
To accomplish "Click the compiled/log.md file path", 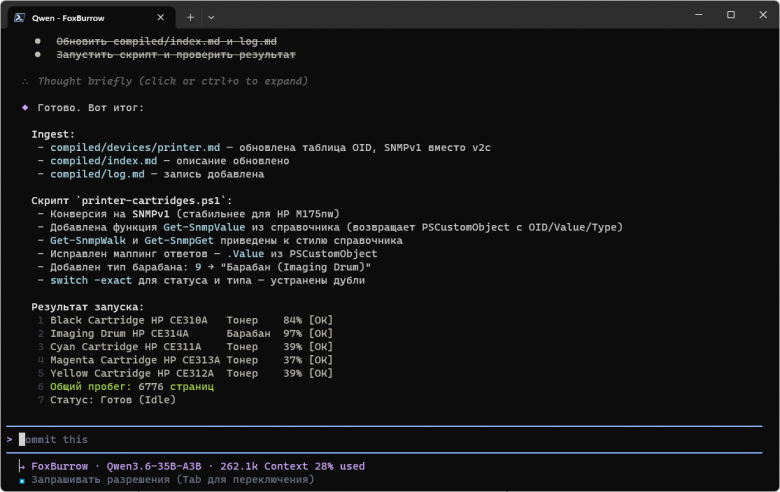I will point(97,175).
